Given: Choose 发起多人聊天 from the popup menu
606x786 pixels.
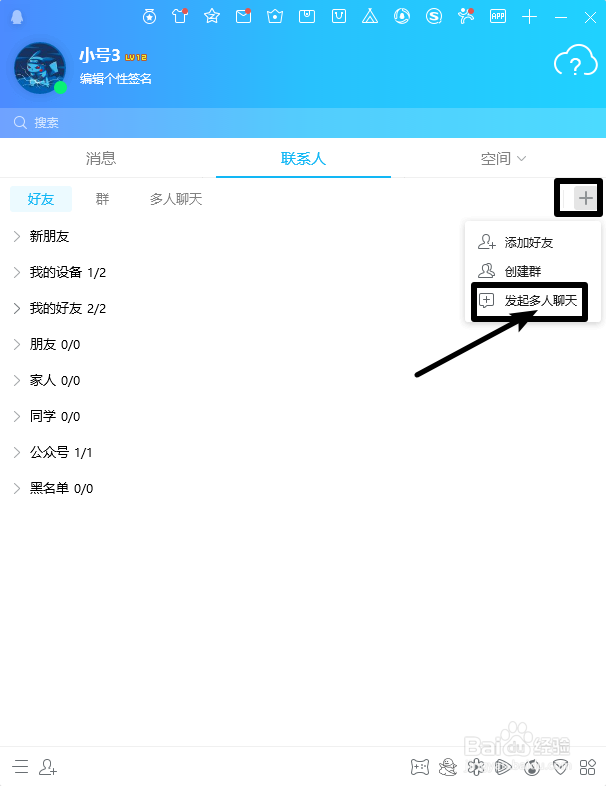Looking at the screenshot, I should 533,300.
